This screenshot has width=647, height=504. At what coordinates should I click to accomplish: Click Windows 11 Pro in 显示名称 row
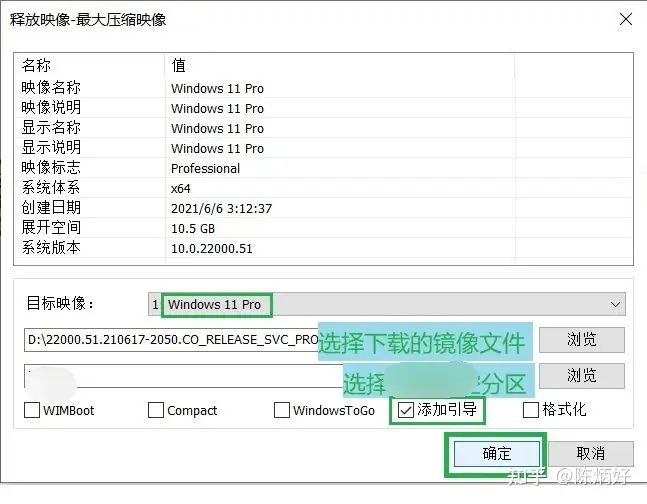click(x=217, y=128)
